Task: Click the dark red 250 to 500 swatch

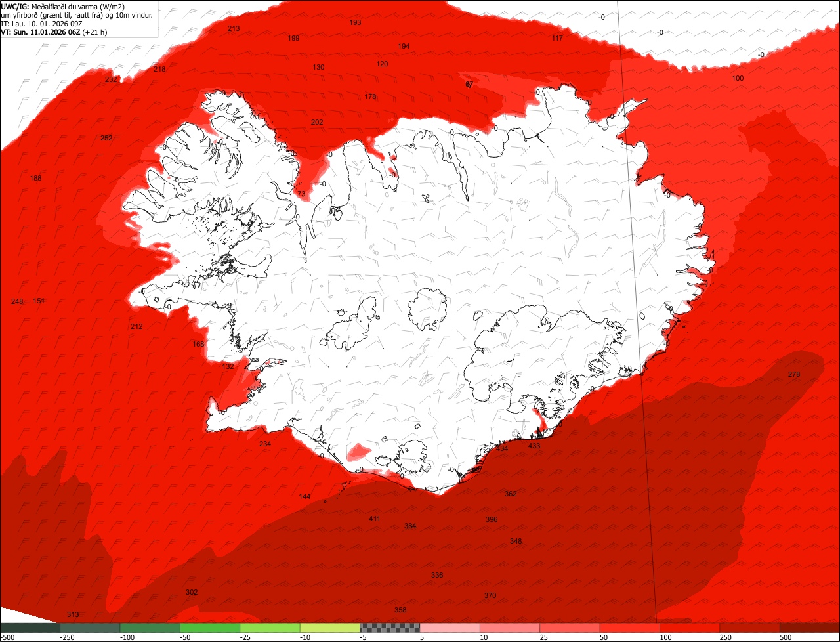Action: pyautogui.click(x=750, y=628)
